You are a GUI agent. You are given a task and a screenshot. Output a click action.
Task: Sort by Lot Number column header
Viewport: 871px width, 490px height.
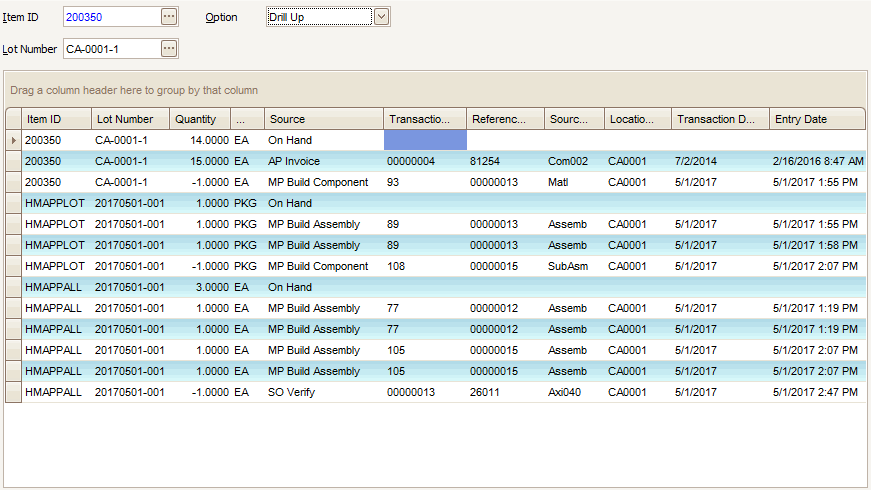(x=130, y=119)
